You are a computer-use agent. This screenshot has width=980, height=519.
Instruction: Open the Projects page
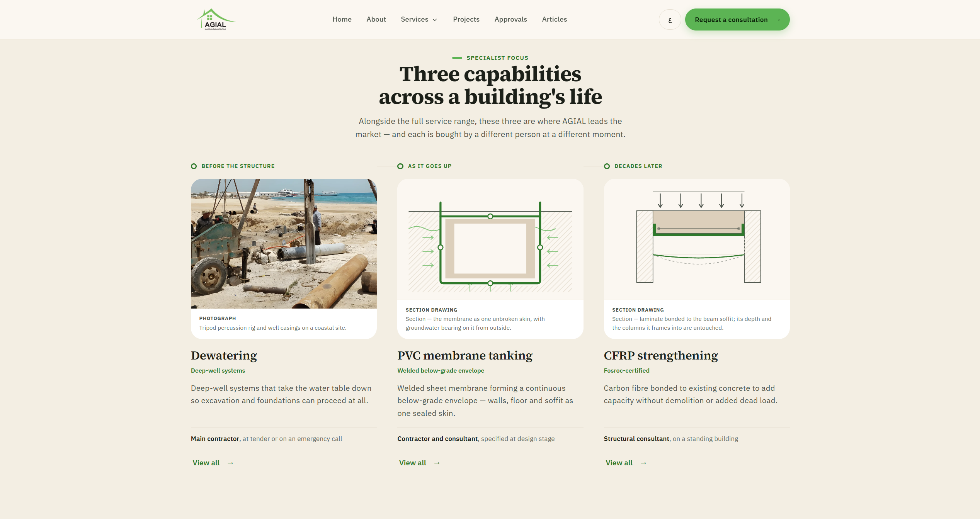[x=466, y=19]
